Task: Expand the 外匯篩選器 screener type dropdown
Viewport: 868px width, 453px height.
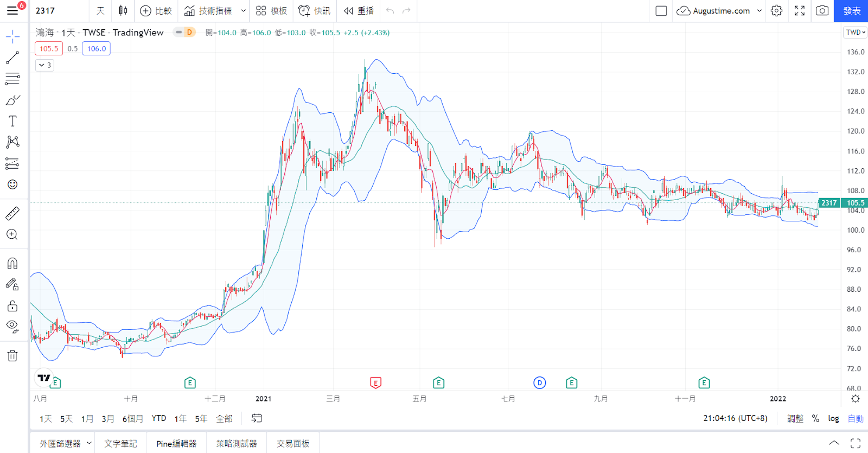Action: pyautogui.click(x=90, y=443)
